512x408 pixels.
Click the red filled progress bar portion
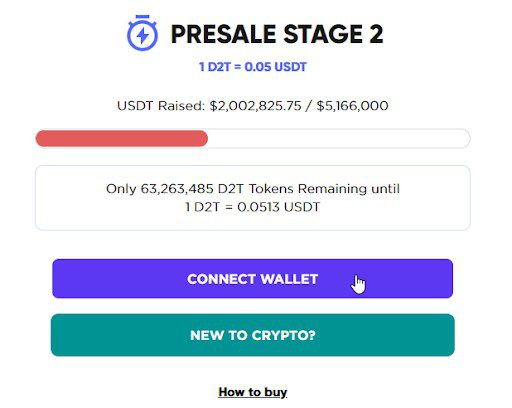click(x=122, y=138)
